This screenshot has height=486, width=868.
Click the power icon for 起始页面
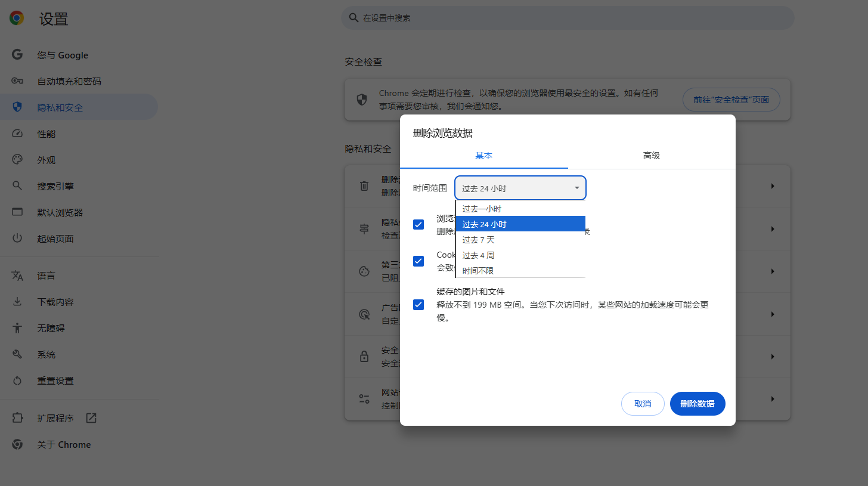(17, 239)
